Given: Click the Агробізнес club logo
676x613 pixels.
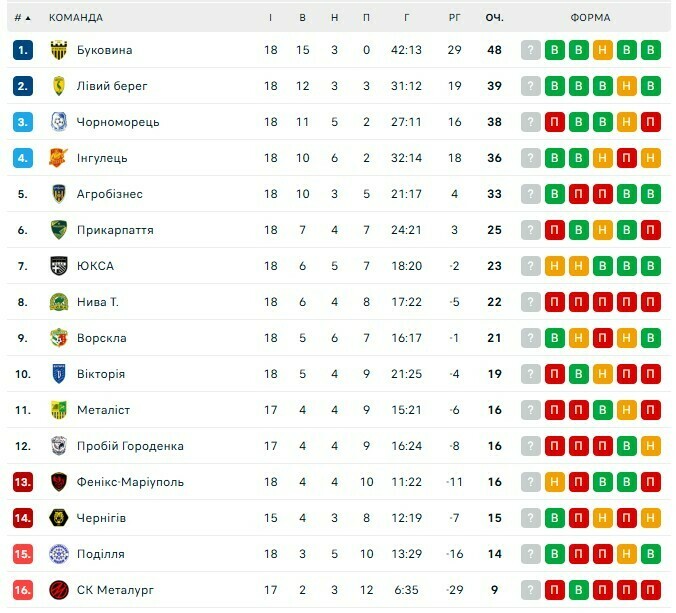Looking at the screenshot, I should (58, 194).
